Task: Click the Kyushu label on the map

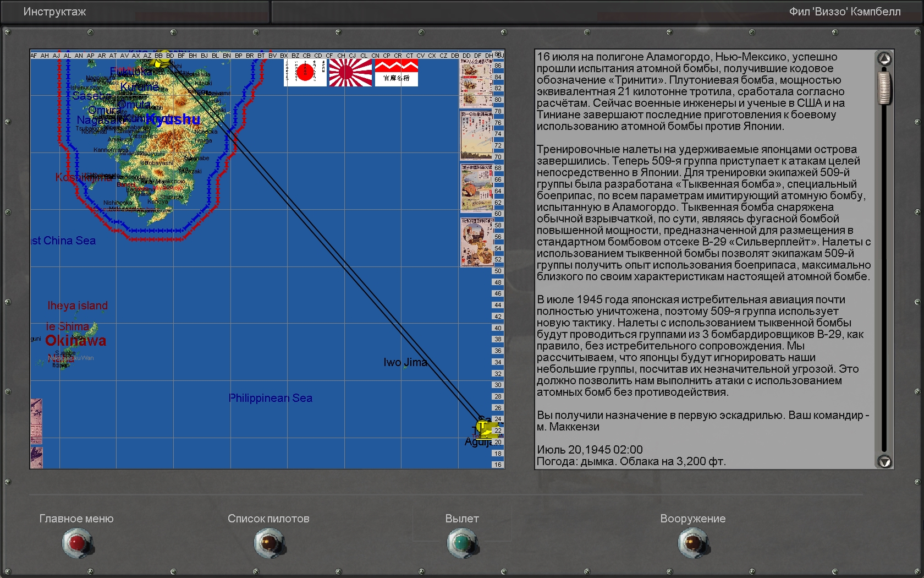Action: click(173, 119)
